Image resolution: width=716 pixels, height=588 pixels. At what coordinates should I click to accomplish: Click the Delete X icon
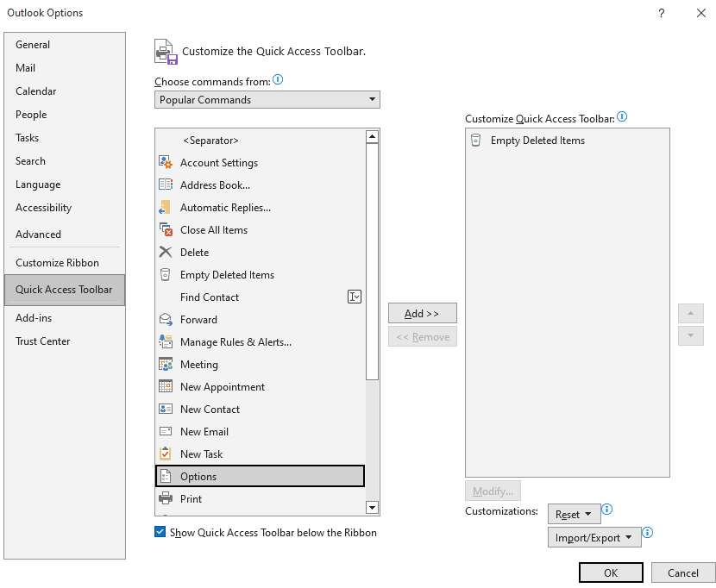(166, 252)
